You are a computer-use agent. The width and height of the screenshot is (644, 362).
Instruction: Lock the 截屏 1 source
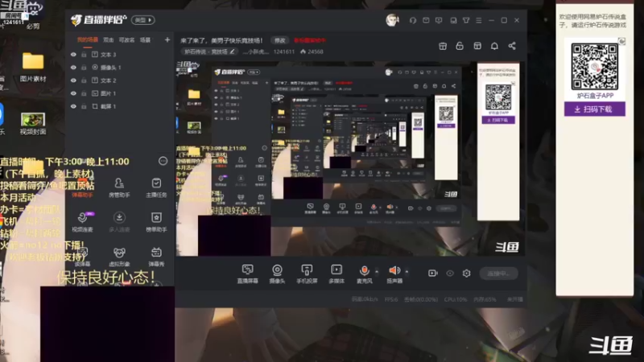pos(84,106)
